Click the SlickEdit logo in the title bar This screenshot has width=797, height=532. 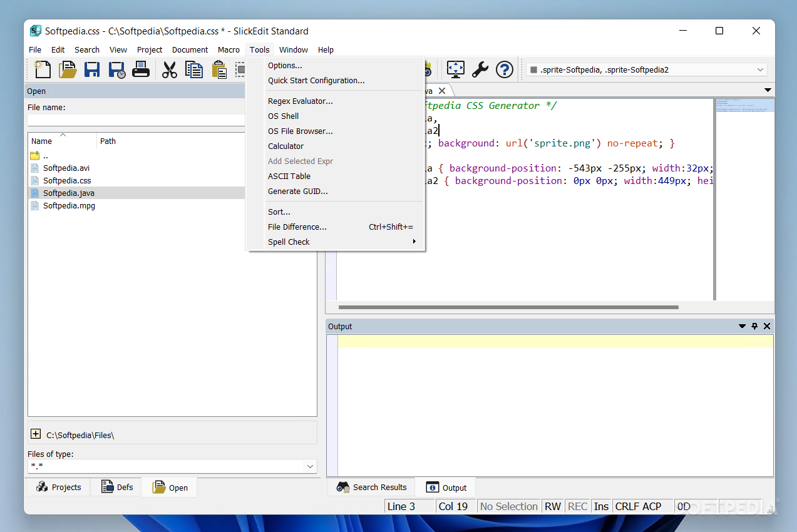point(36,31)
